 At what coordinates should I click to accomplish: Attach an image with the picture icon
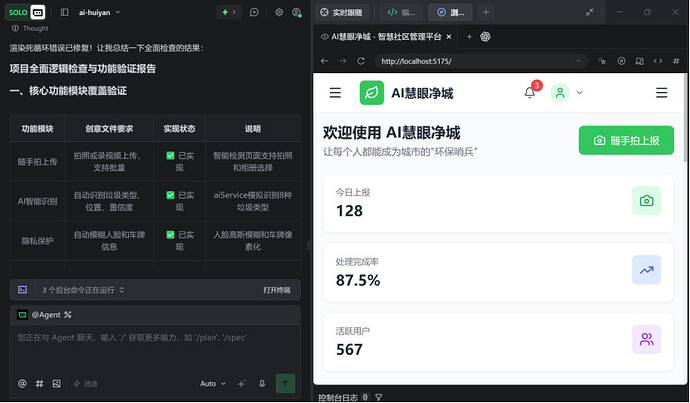(56, 384)
